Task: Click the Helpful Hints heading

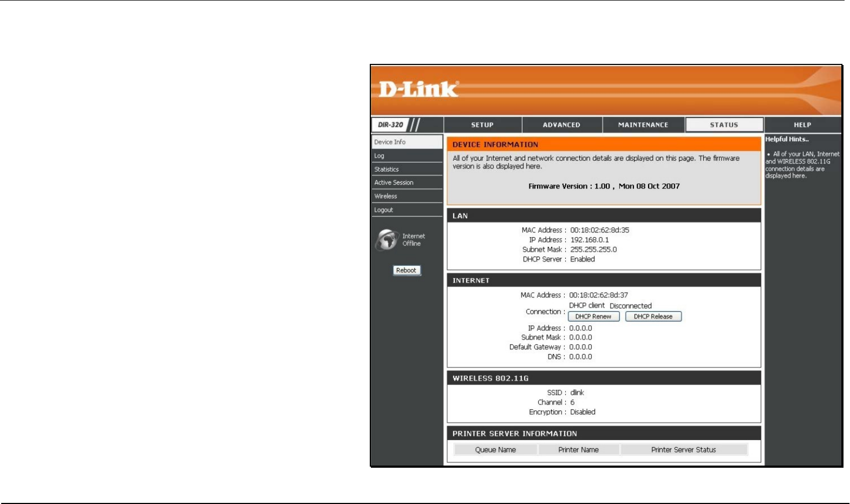Action: 787,139
